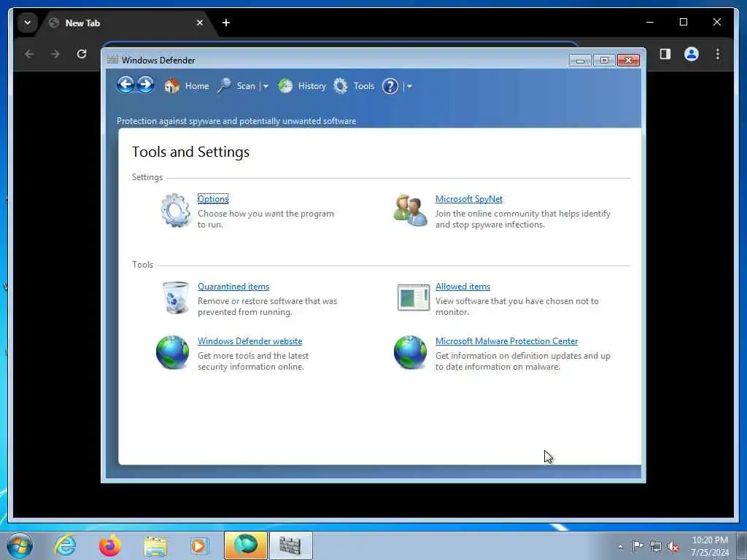Show hidden tray icons arrow
This screenshot has height=560, width=747.
point(620,547)
